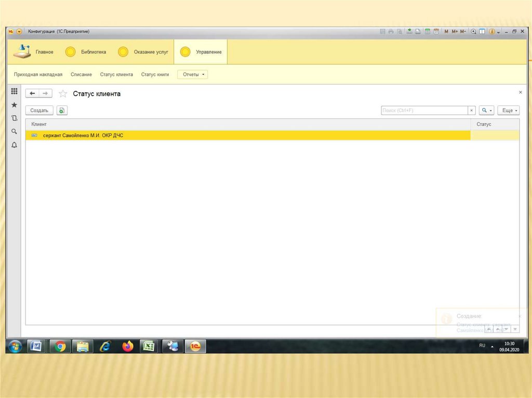532x398 pixels.
Task: Open Firefox from the taskbar
Action: 128,346
